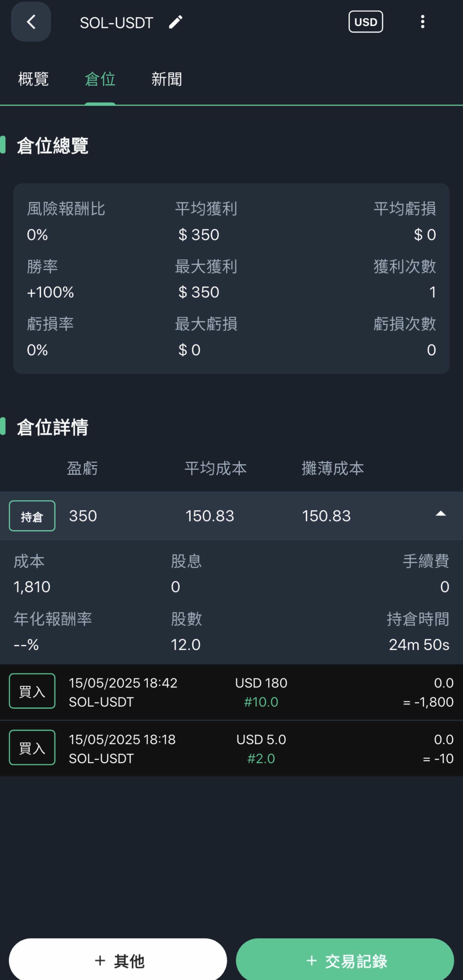Select the 平均成本 column header
The height and width of the screenshot is (980, 463).
215,468
